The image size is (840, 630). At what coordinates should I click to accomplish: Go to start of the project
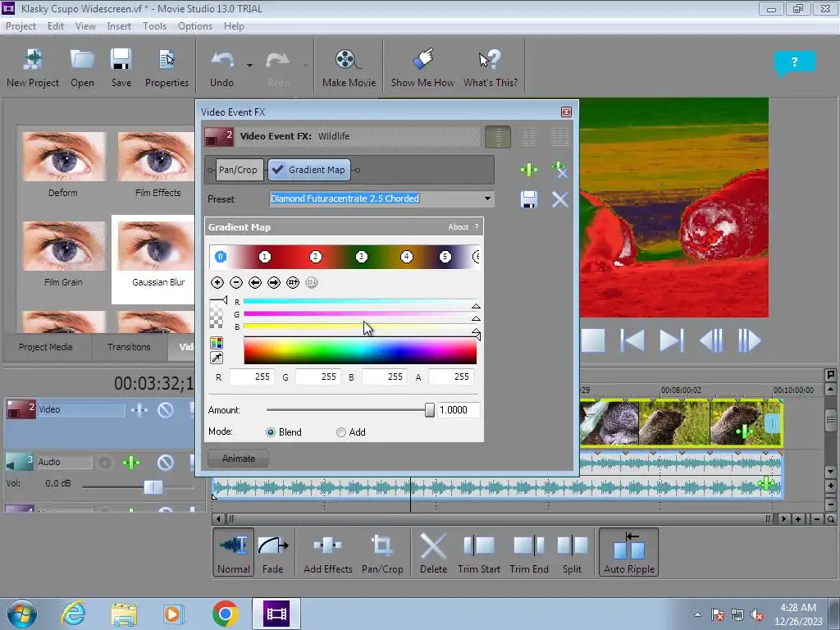(x=632, y=340)
